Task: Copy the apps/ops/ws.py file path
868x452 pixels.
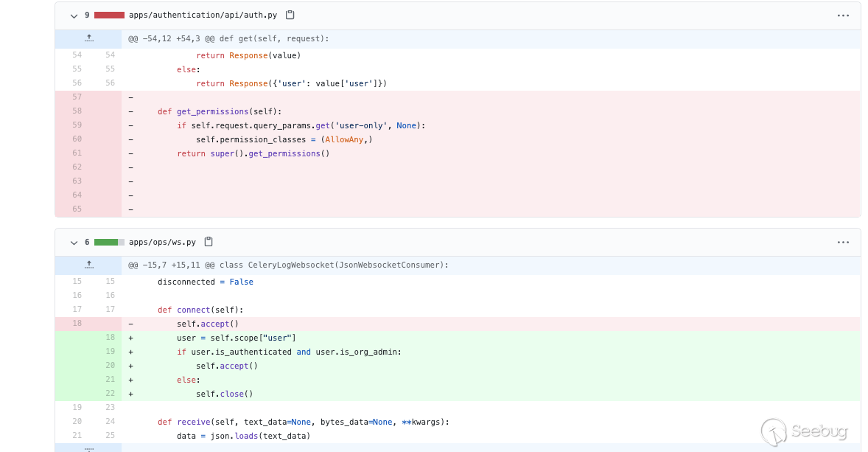Action: coord(209,242)
